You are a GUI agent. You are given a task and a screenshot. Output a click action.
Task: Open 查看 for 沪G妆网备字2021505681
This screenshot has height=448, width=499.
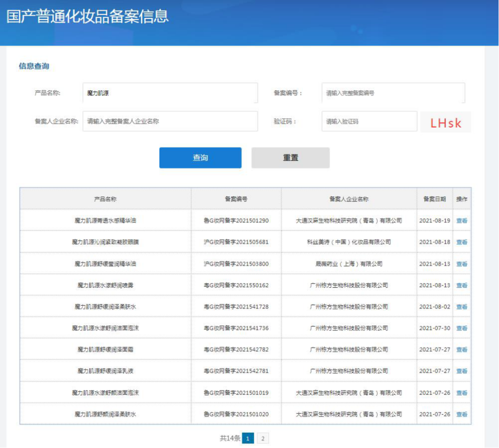pyautogui.click(x=462, y=242)
